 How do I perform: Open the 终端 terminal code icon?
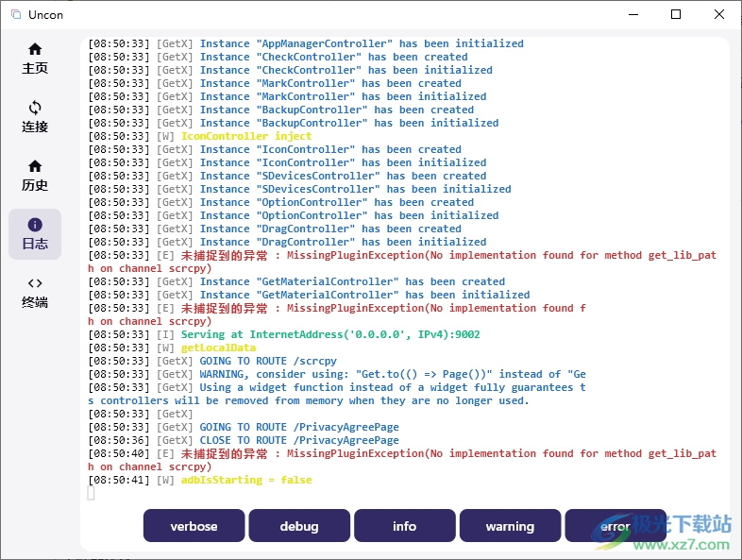pyautogui.click(x=35, y=283)
